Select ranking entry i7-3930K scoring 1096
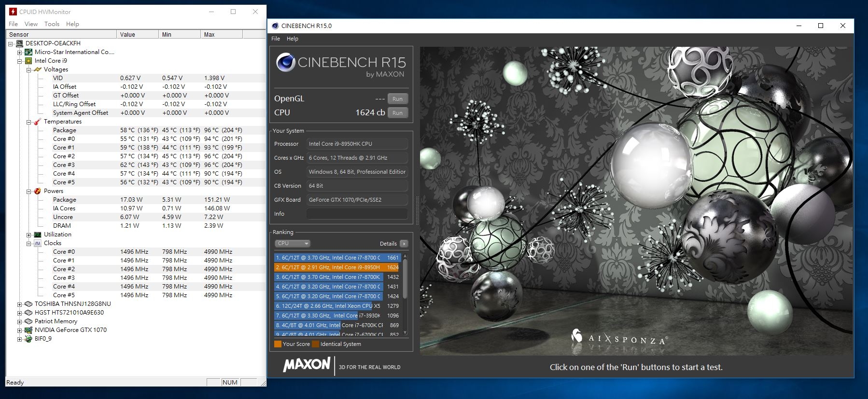The height and width of the screenshot is (399, 868). (x=336, y=316)
